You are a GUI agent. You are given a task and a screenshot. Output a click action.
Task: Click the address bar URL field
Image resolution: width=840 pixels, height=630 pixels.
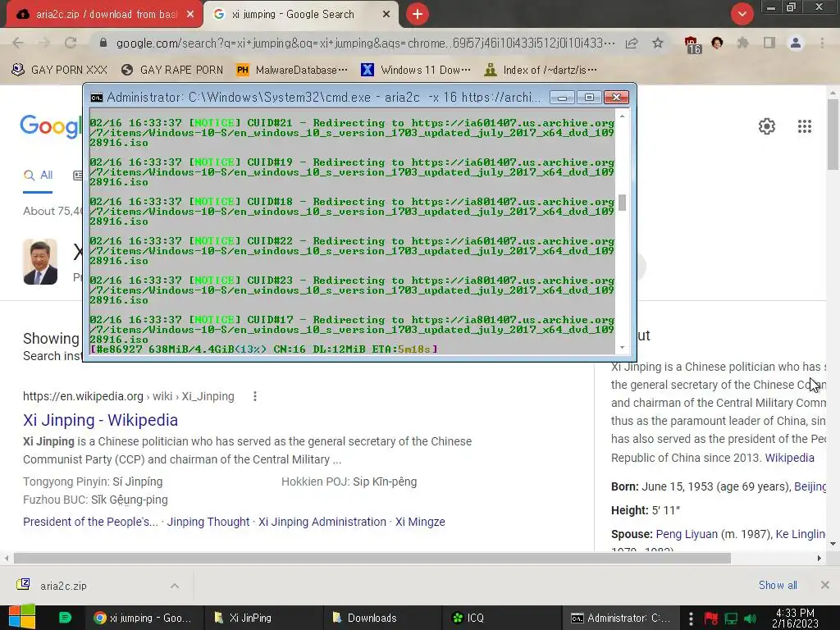pyautogui.click(x=364, y=43)
